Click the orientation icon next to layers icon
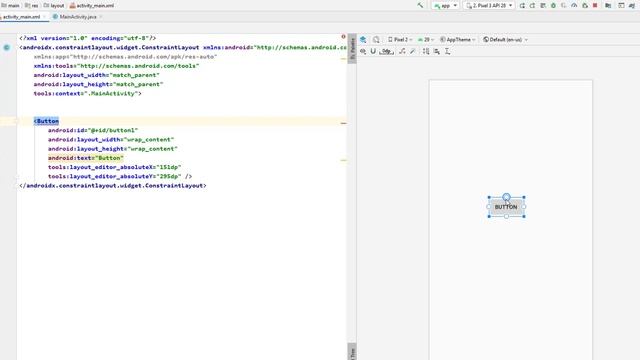Screen dimensions: 640x360 [376, 40]
